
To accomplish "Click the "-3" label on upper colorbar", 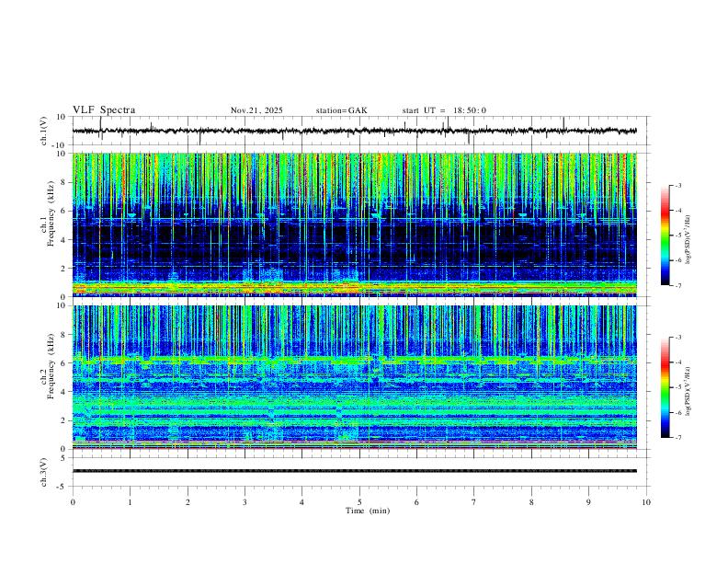I will [x=678, y=185].
